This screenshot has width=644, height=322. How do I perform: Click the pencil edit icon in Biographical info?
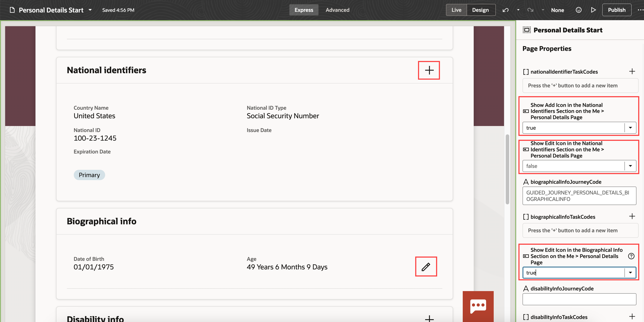click(426, 267)
